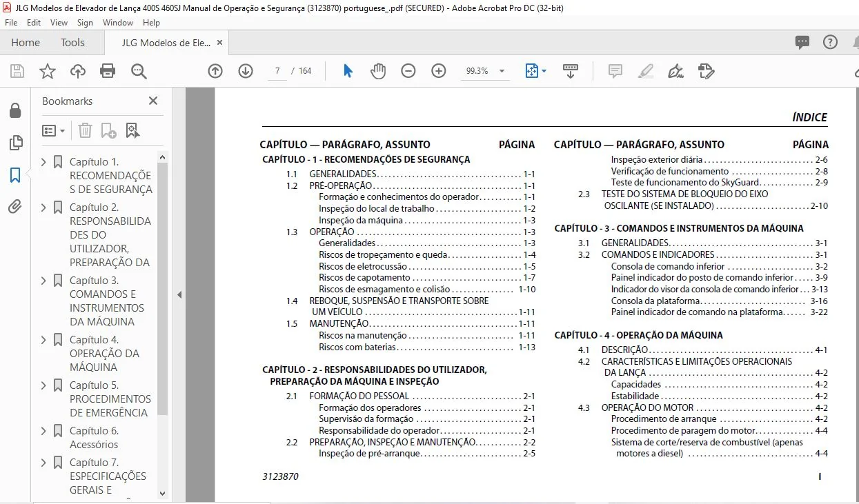
Task: Open the Sign menu
Action: (85, 22)
